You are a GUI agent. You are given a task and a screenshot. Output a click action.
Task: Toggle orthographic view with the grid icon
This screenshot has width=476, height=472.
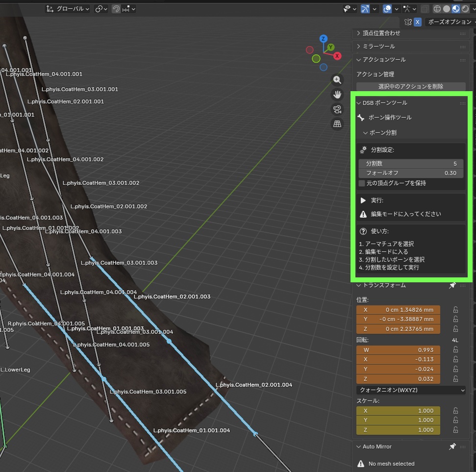pos(337,124)
